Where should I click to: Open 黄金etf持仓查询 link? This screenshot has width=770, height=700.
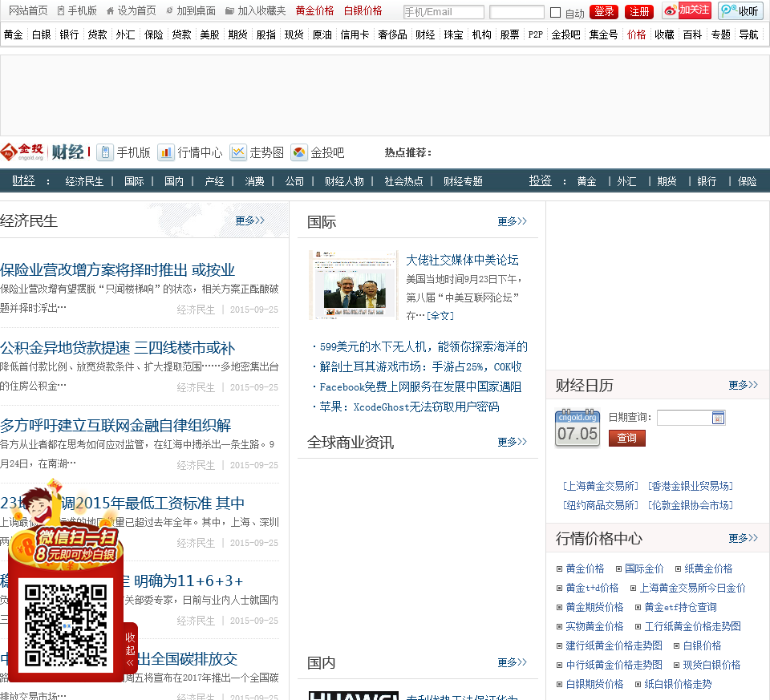tap(681, 607)
